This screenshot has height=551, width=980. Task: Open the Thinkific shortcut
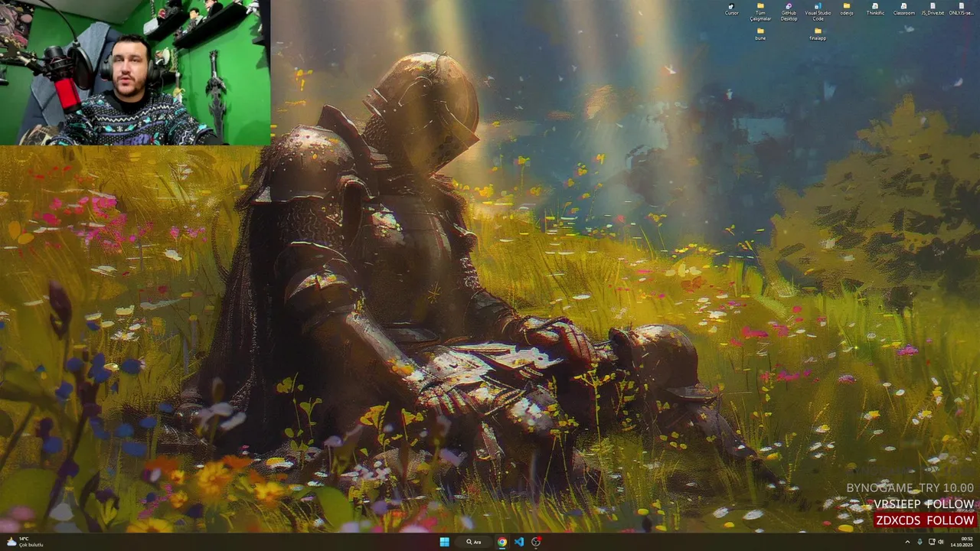875,8
